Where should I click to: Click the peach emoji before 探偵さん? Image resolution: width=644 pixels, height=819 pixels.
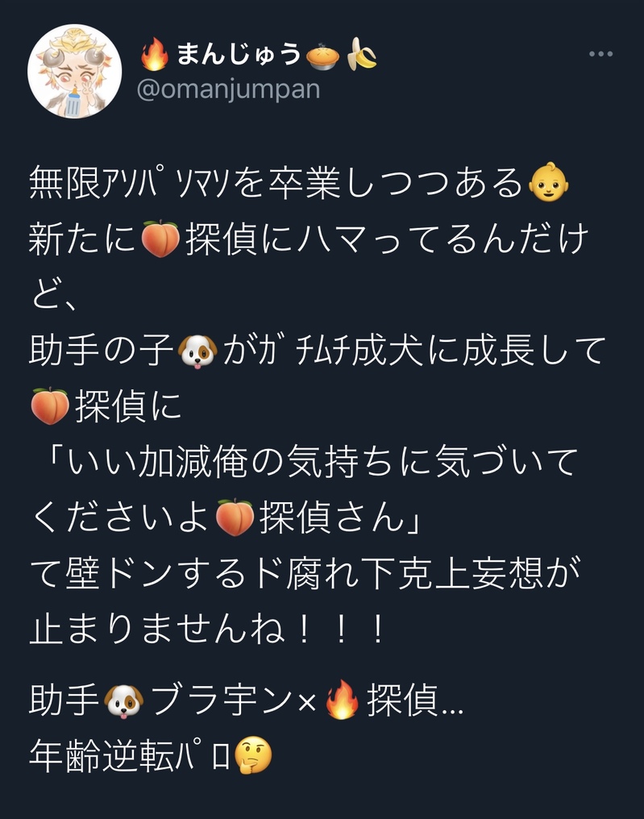click(x=235, y=518)
